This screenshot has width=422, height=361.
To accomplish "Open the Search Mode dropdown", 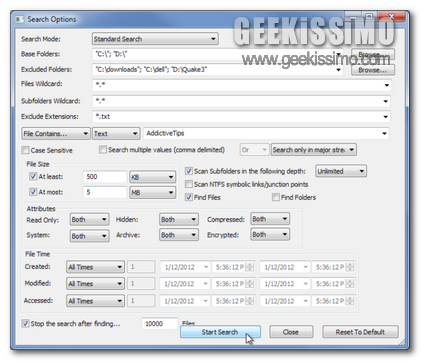I will click(155, 39).
